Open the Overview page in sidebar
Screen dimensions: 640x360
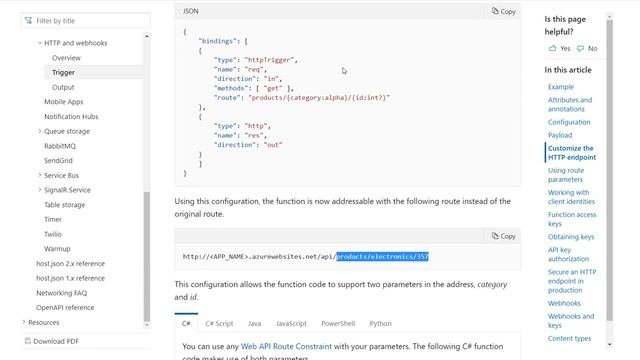coord(66,58)
